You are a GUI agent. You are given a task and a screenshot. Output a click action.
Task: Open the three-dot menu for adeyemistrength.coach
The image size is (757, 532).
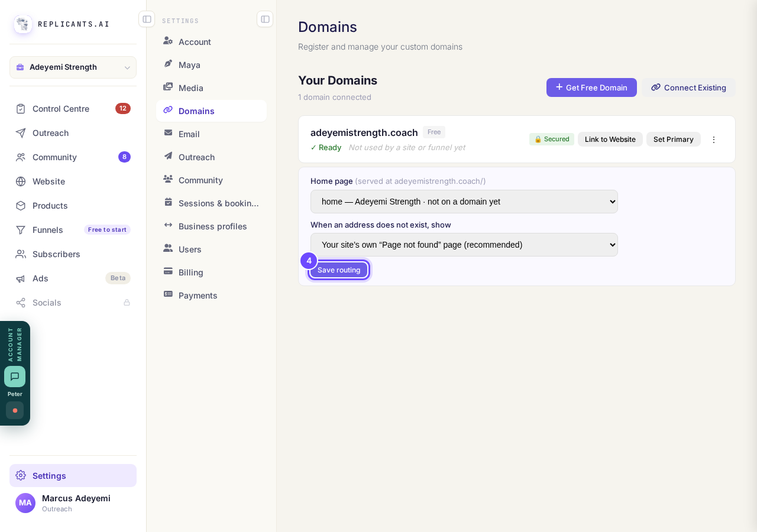(714, 140)
